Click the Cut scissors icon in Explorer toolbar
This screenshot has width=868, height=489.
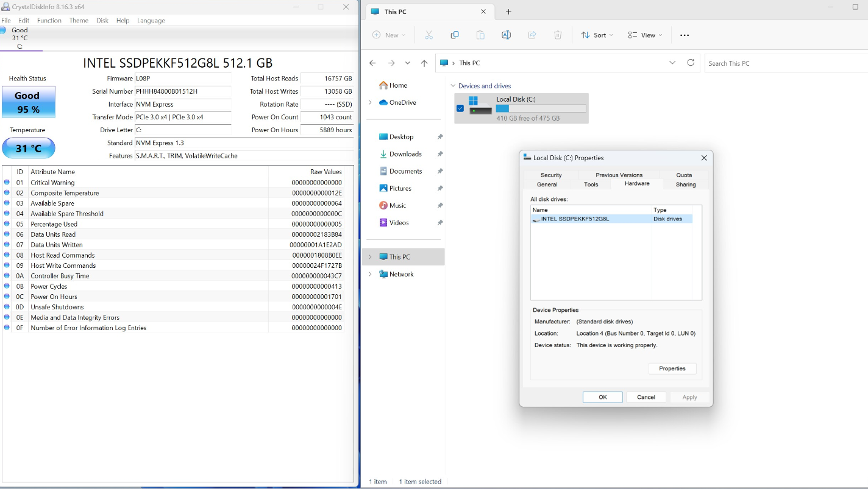[429, 35]
